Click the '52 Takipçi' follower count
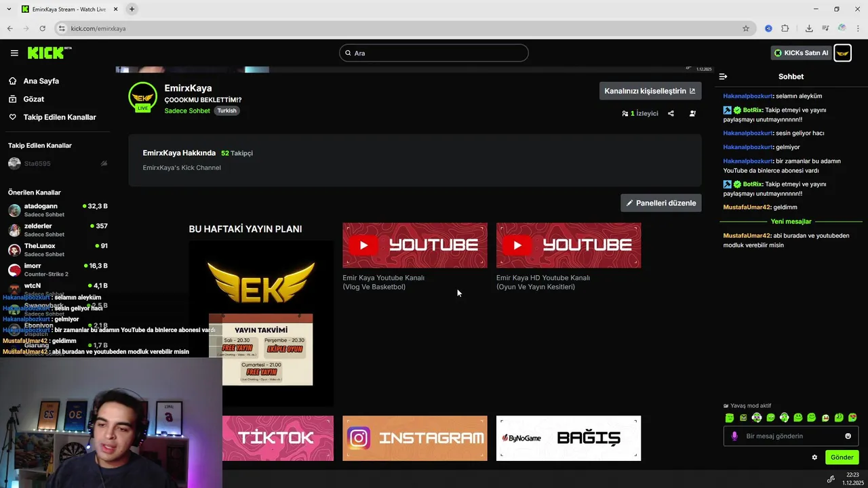 237,153
